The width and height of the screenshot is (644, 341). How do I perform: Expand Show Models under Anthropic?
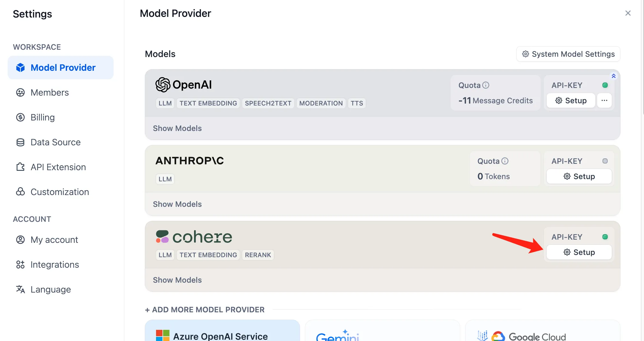(177, 204)
